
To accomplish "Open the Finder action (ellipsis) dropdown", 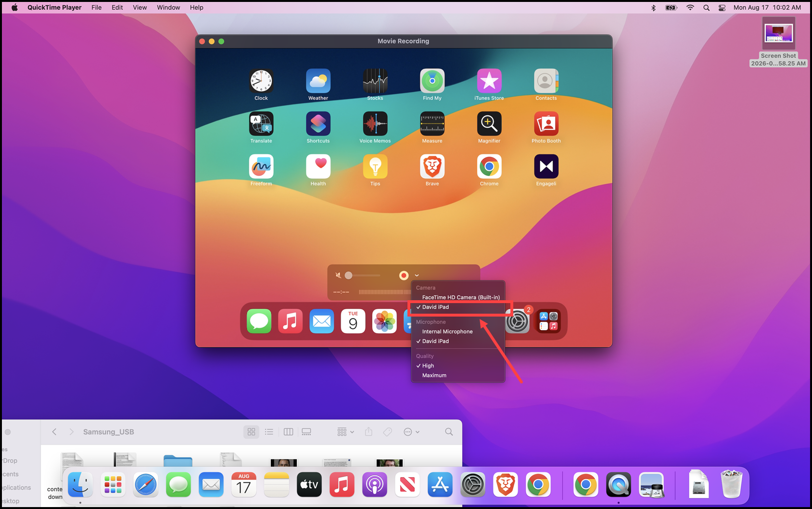I will pos(412,432).
